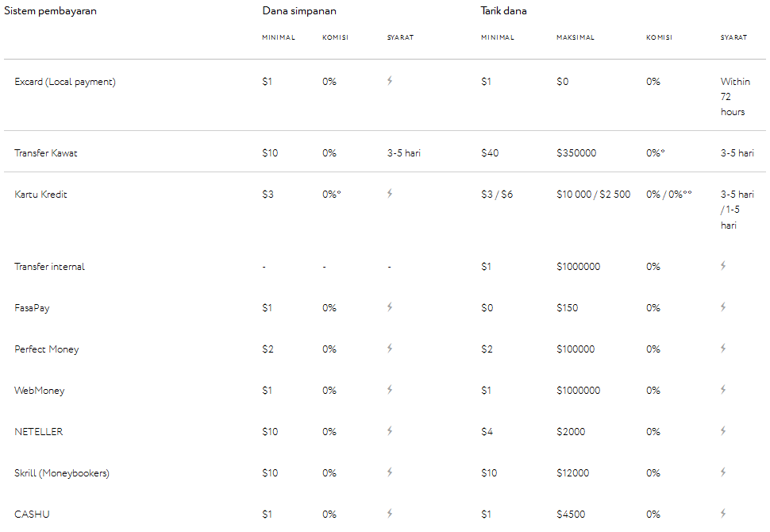
Task: Click the MAKSIMAL withdrawal subheader
Action: [x=575, y=37]
